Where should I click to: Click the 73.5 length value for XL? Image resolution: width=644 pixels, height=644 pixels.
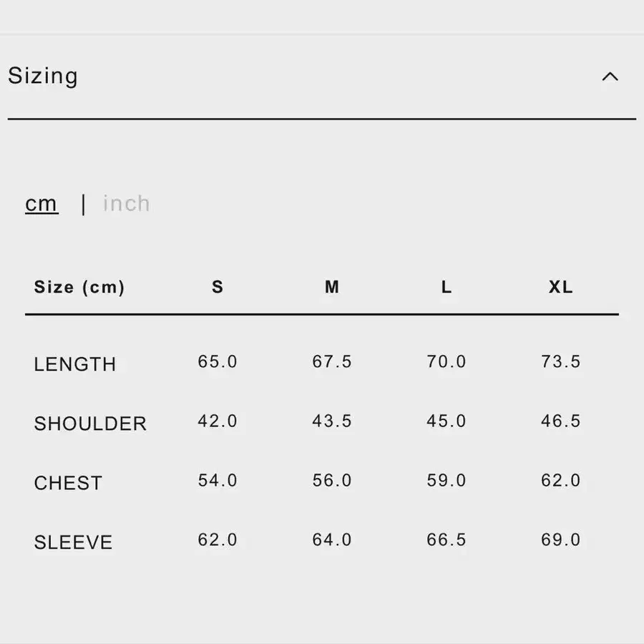coord(561,362)
